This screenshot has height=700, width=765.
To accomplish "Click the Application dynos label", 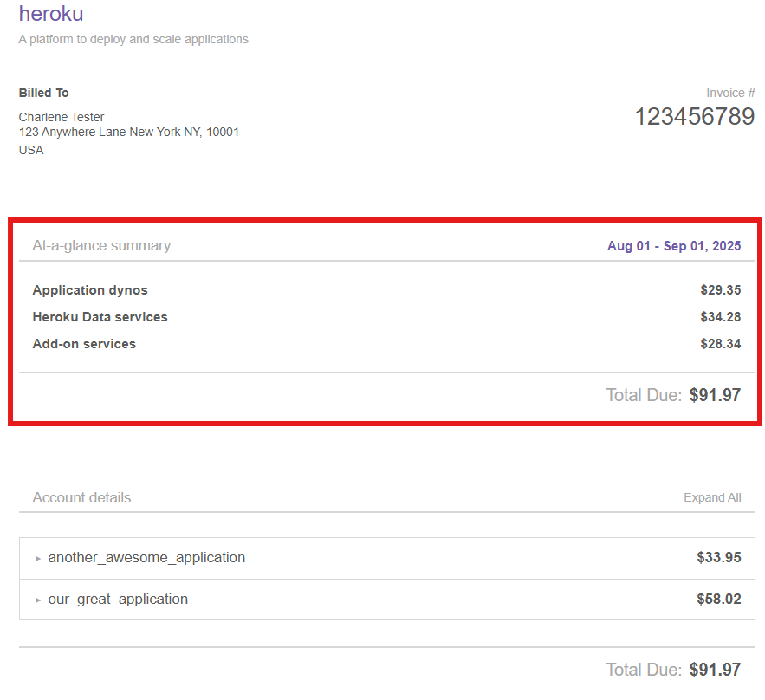I will [x=90, y=290].
